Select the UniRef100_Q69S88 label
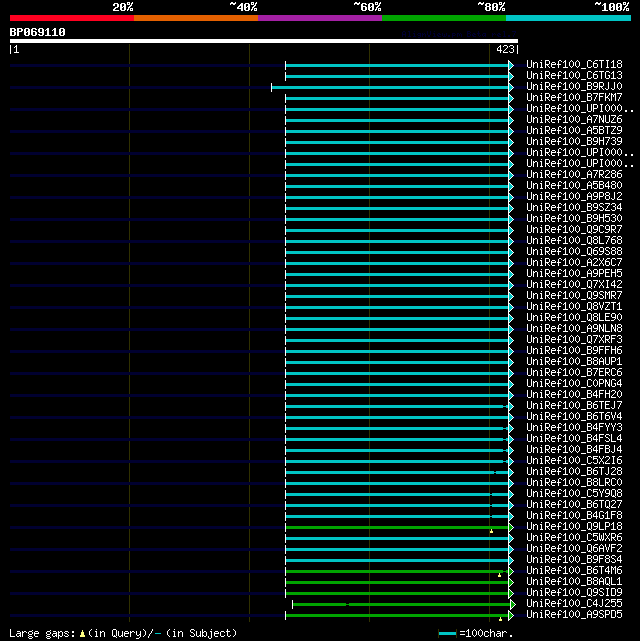640x641 pixels. pos(574,251)
